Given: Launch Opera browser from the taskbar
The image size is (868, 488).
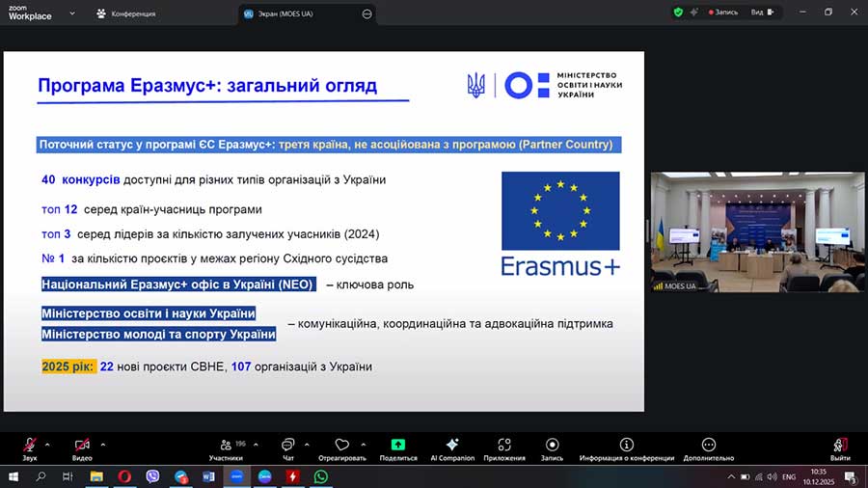Looking at the screenshot, I should pos(124,476).
